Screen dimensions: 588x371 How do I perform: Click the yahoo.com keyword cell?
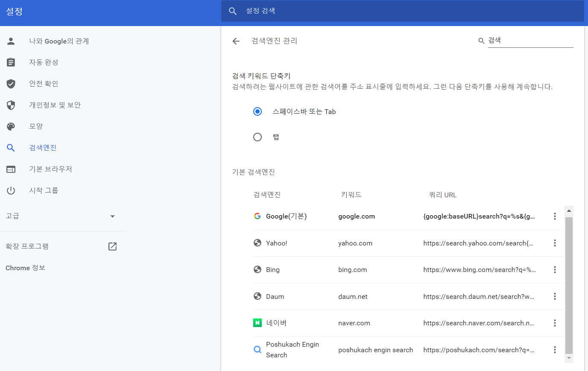click(355, 243)
